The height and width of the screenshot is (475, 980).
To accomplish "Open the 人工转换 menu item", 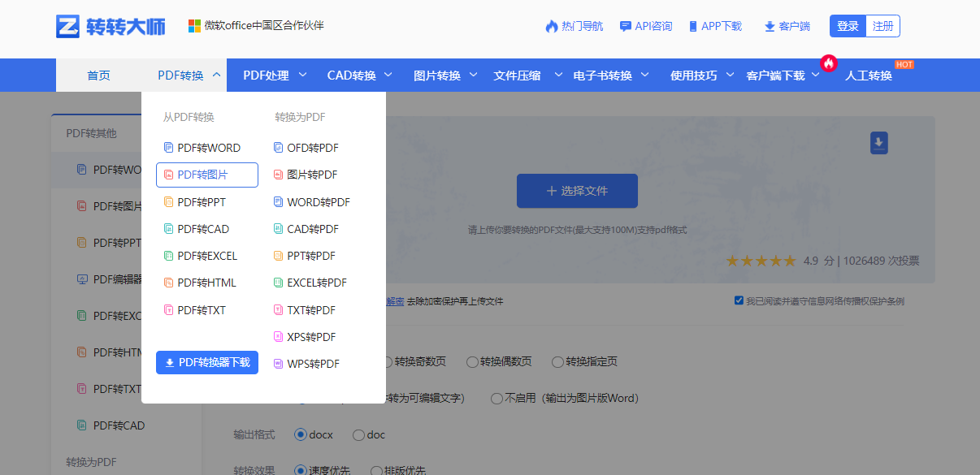I will tap(869, 74).
